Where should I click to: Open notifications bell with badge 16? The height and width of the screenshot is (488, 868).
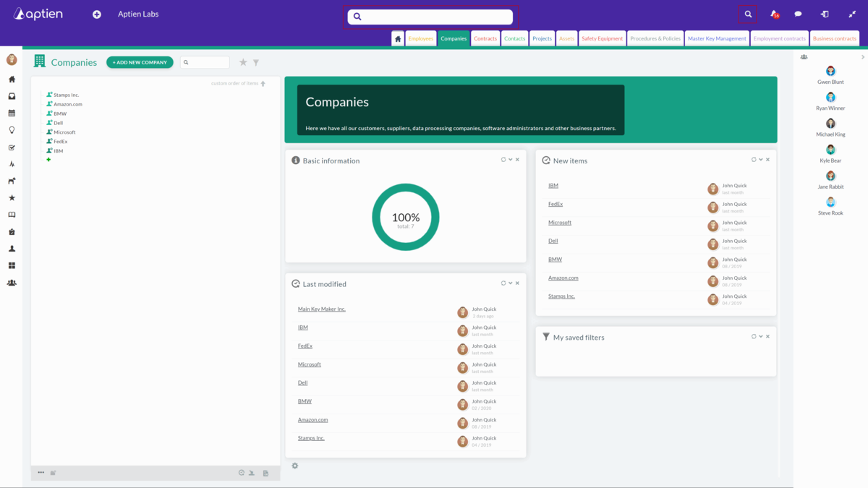point(774,14)
